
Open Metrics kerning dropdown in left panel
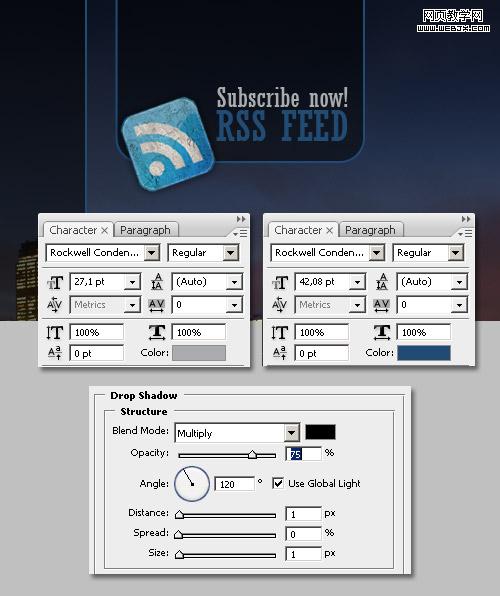[x=132, y=305]
